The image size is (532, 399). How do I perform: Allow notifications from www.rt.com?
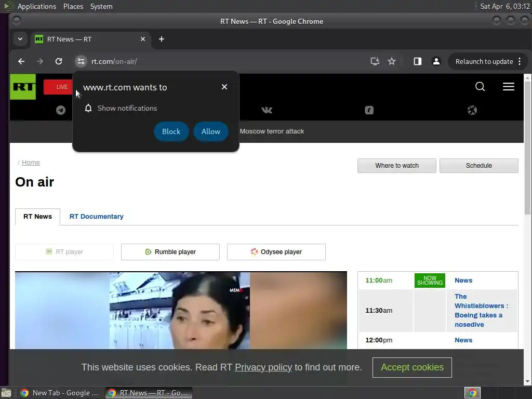pos(211,131)
